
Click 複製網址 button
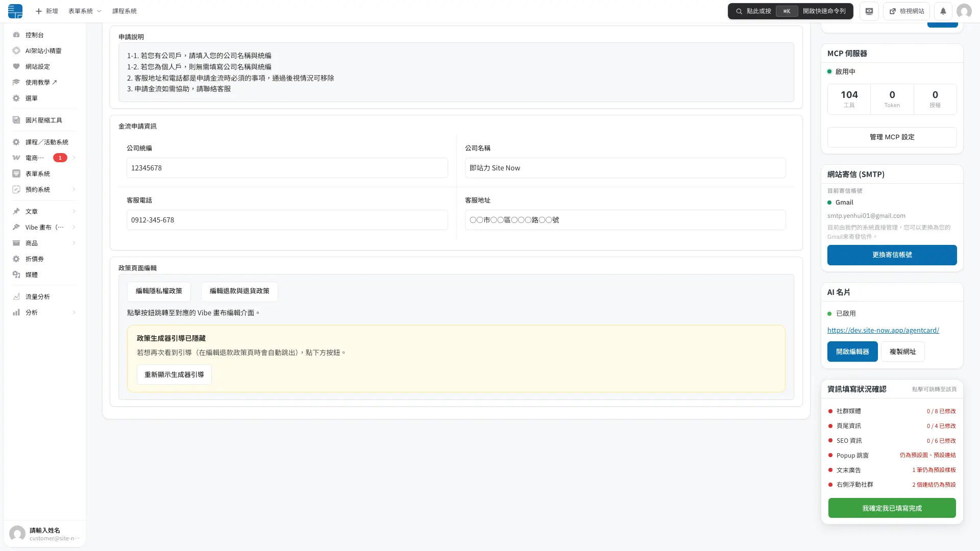902,352
